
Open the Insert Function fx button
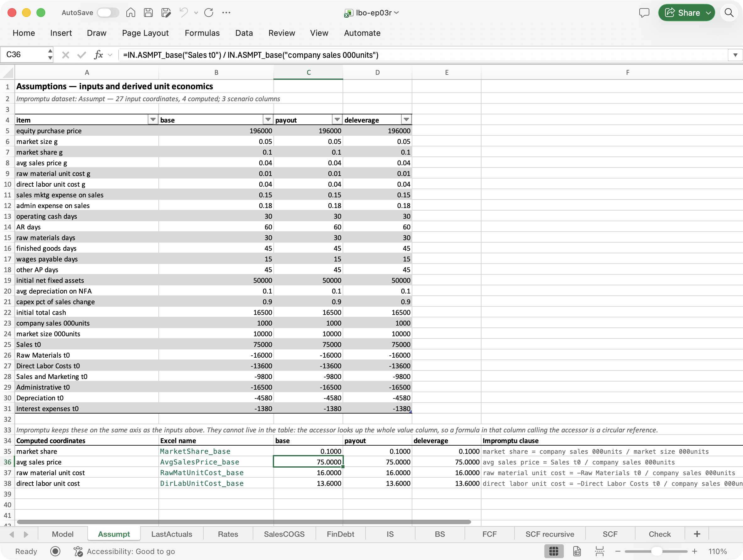click(98, 55)
